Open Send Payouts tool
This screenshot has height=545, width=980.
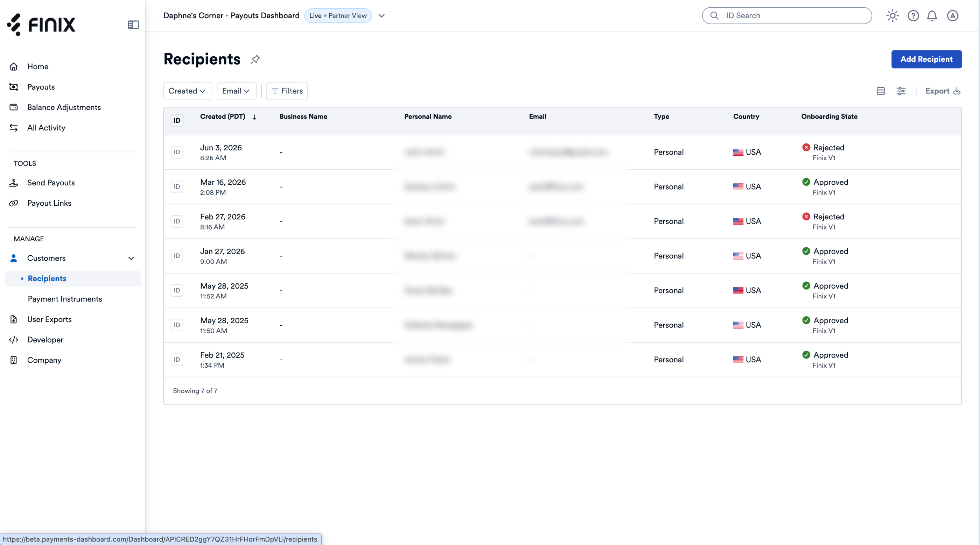51,183
